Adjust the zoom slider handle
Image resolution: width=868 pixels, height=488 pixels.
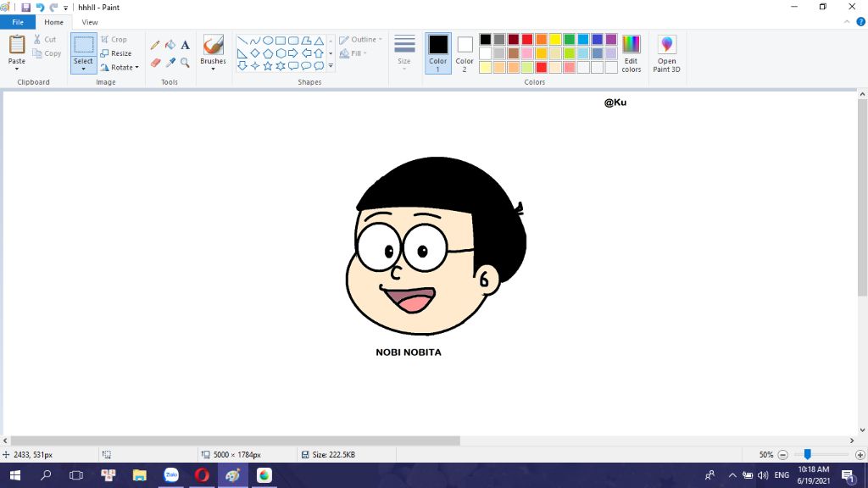tap(808, 454)
